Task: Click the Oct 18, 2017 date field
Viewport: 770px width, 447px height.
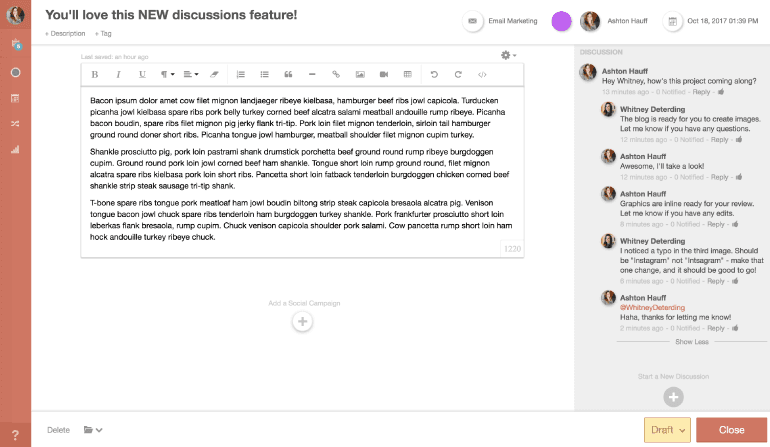Action: click(x=711, y=21)
